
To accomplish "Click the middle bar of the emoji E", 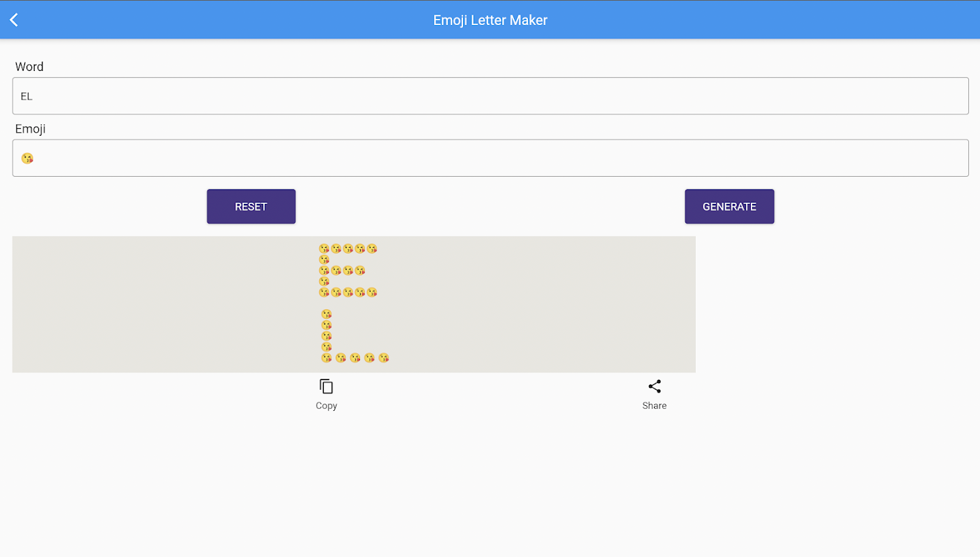I will click(341, 270).
